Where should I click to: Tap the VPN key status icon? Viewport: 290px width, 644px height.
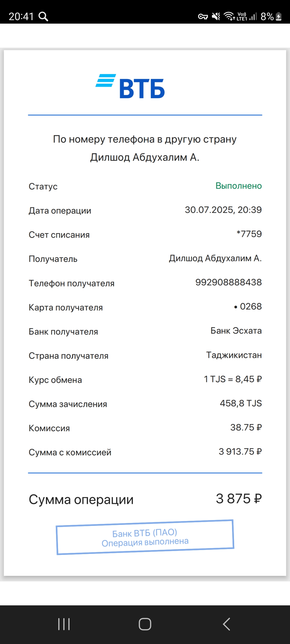[203, 17]
